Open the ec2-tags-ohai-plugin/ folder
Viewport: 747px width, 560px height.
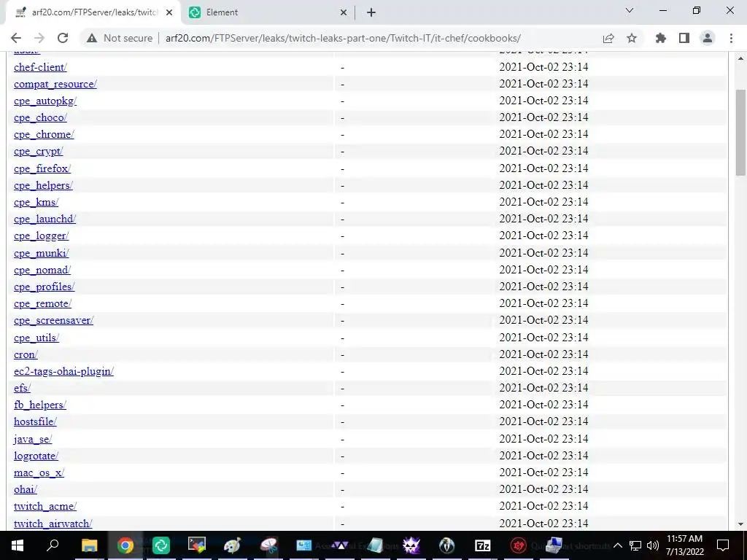click(64, 371)
